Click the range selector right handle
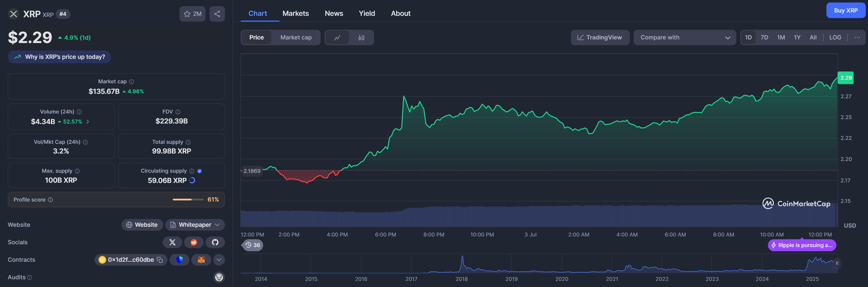The width and height of the screenshot is (868, 287). point(837,263)
